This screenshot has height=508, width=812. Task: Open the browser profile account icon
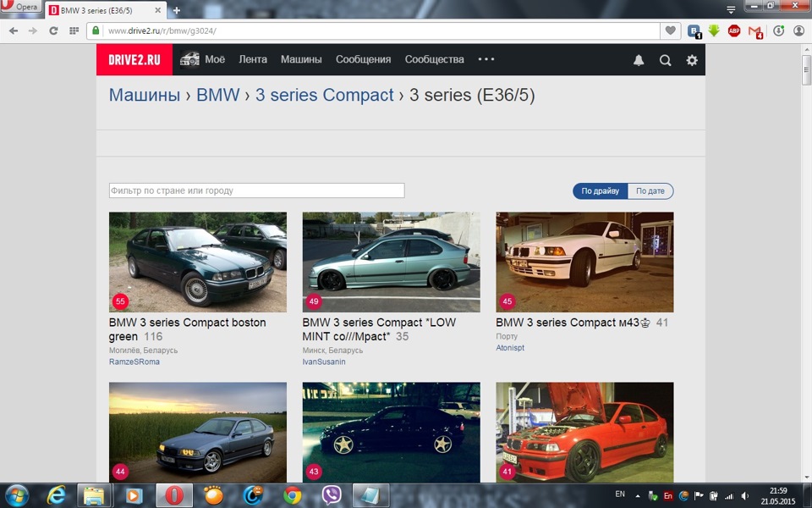[x=799, y=30]
